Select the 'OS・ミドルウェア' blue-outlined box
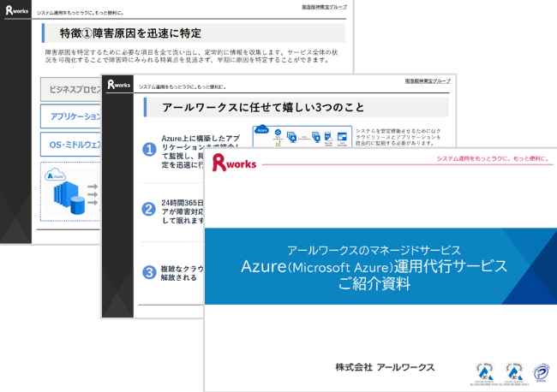The width and height of the screenshot is (557, 392). point(70,145)
